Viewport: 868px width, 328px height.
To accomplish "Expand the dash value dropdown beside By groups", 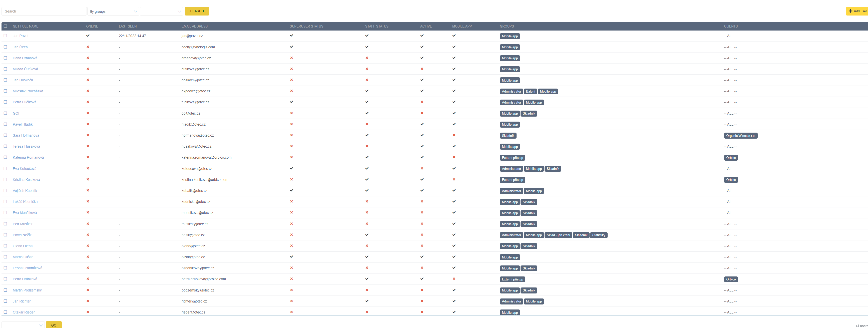I will point(161,12).
